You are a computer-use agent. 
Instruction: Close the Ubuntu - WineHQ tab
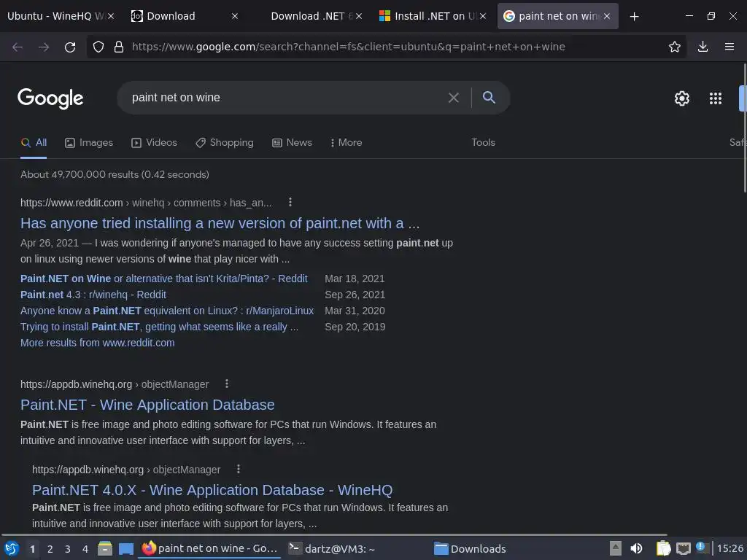pyautogui.click(x=111, y=16)
